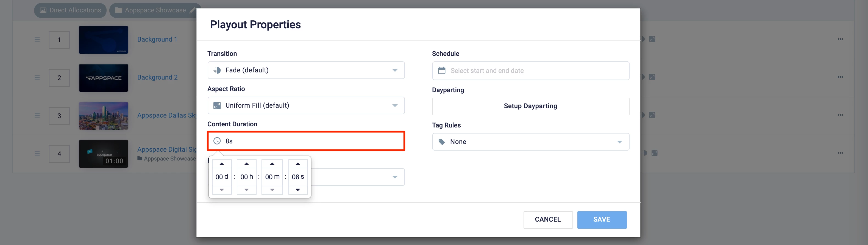Click the tag icon in Tag Rules
Screen dimensions: 868x245
coord(441,142)
